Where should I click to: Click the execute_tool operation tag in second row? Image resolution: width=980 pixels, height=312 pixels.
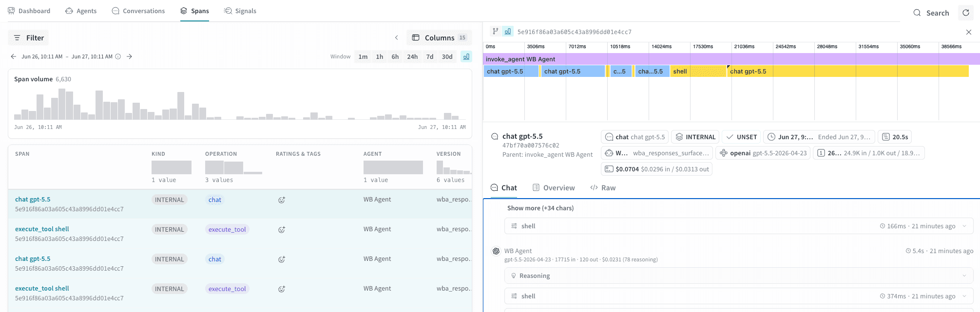point(227,229)
